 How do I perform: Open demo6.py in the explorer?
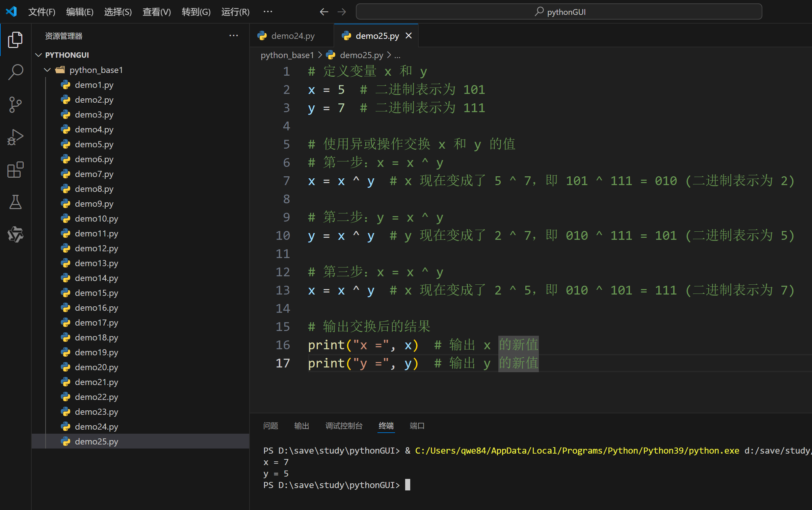[x=140, y=159]
